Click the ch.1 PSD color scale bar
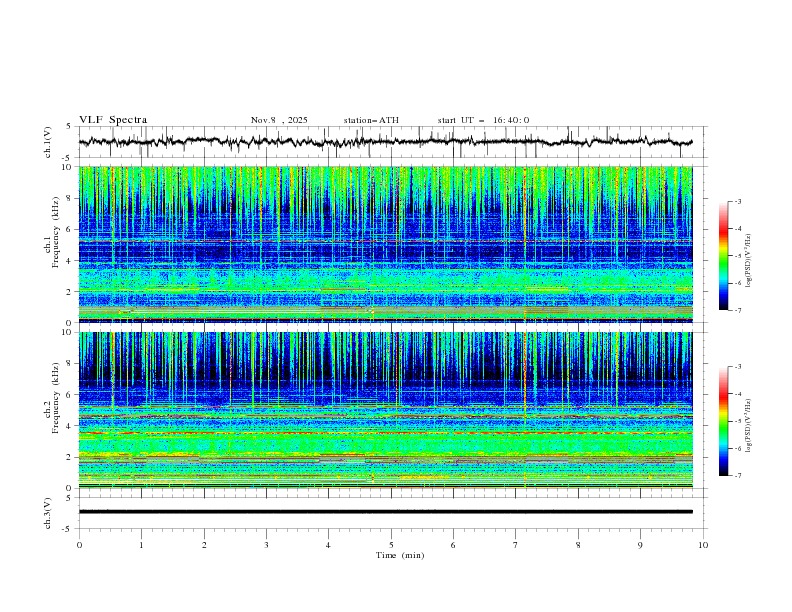 tap(723, 256)
